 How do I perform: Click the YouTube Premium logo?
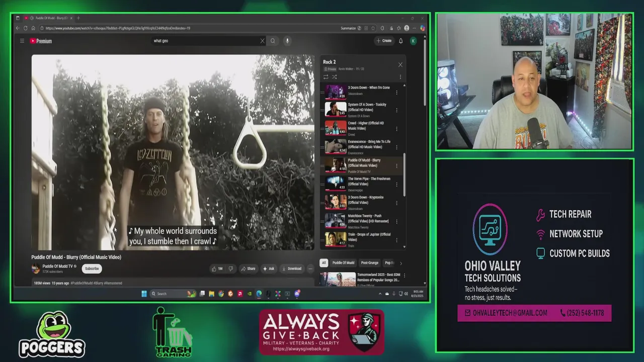(41, 41)
